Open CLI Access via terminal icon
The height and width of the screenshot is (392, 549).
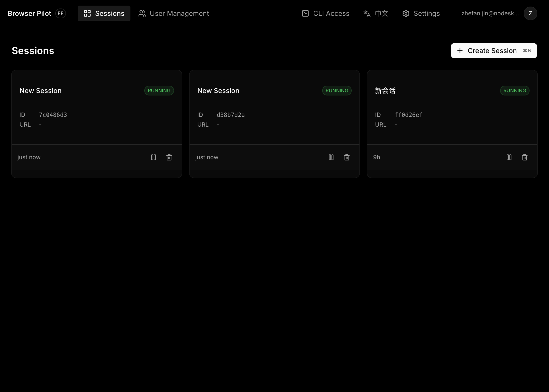coord(305,13)
